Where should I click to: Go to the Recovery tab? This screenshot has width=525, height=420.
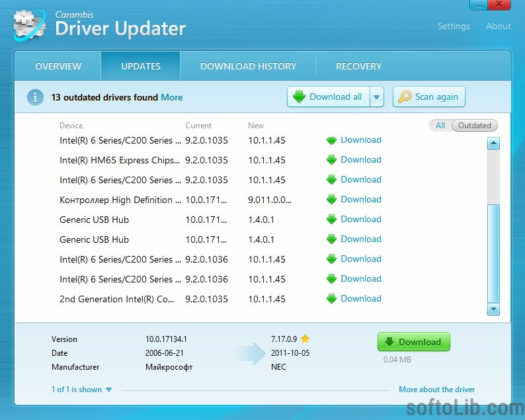pyautogui.click(x=358, y=66)
